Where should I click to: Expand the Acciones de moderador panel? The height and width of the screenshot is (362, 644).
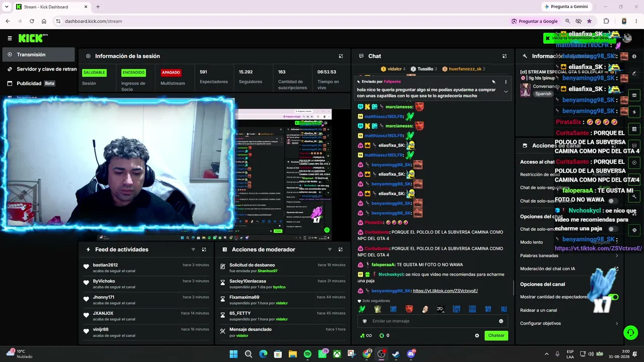coord(341,249)
